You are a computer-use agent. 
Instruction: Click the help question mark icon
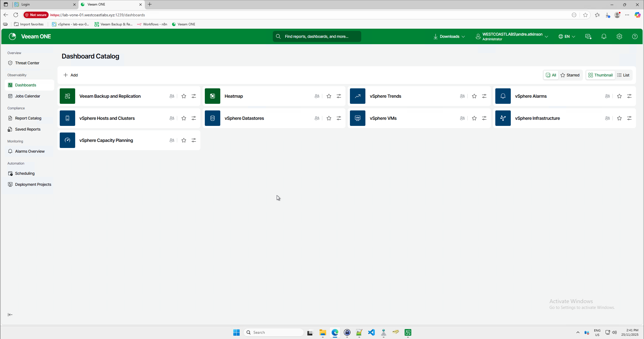point(635,36)
